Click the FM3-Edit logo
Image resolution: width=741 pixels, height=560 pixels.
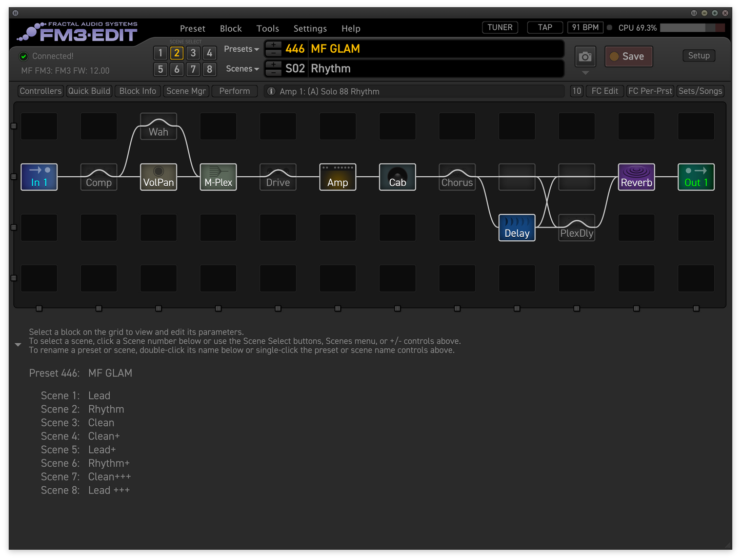(77, 32)
